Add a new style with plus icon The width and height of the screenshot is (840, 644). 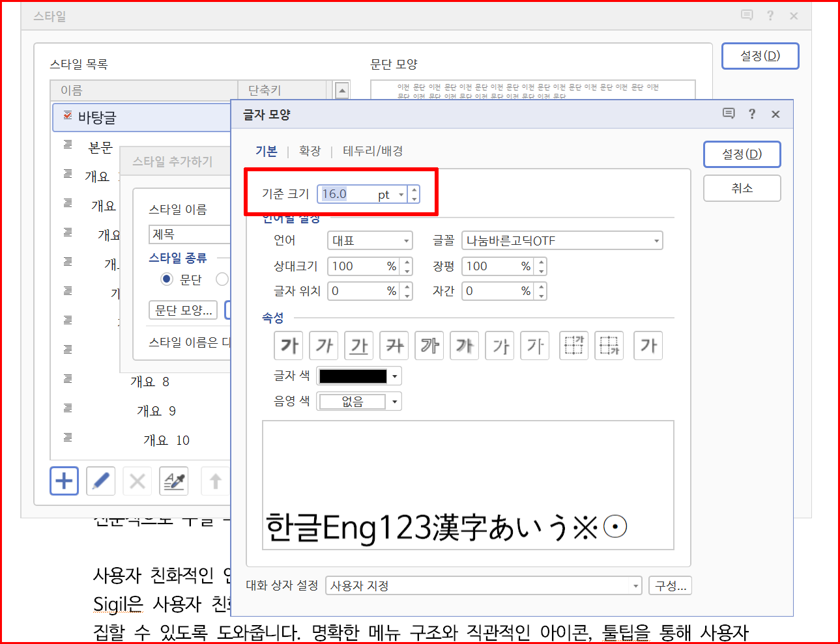pos(65,481)
